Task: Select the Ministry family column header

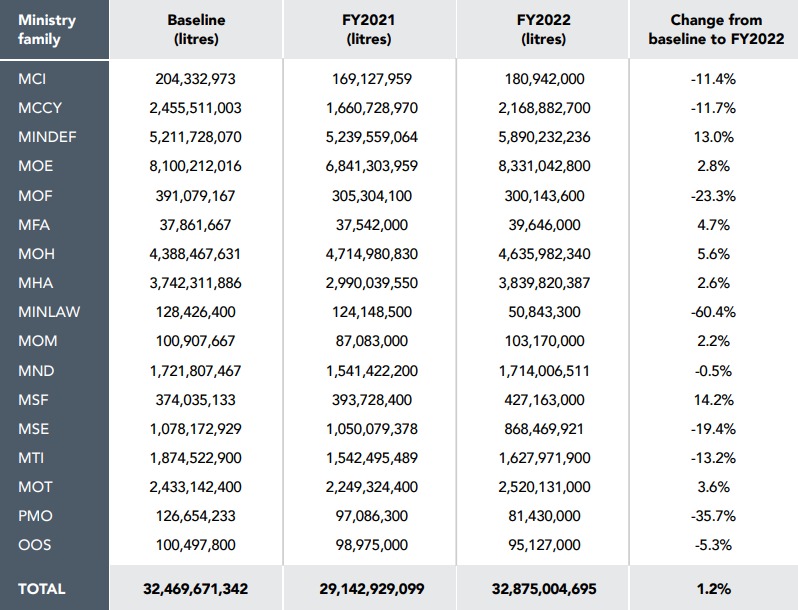Action: (x=47, y=30)
